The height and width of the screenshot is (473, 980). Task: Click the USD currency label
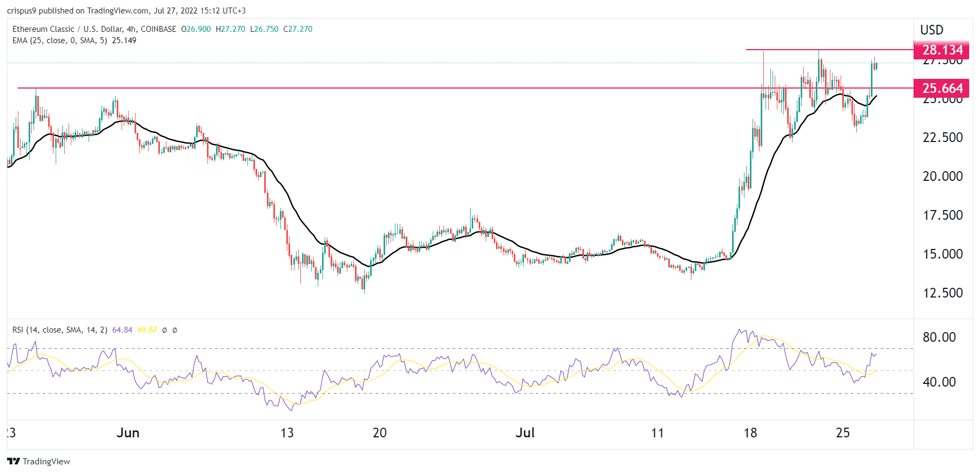coord(932,30)
